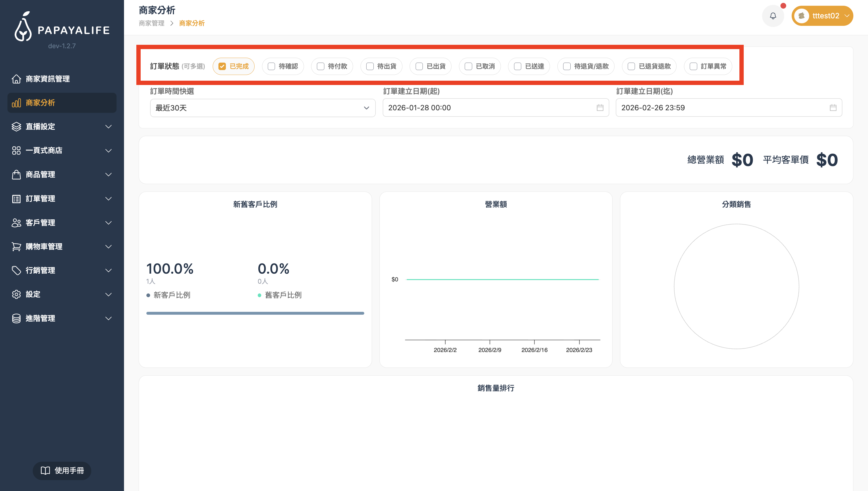Click the 購物車管理 cart icon
The image size is (868, 491).
coord(16,247)
